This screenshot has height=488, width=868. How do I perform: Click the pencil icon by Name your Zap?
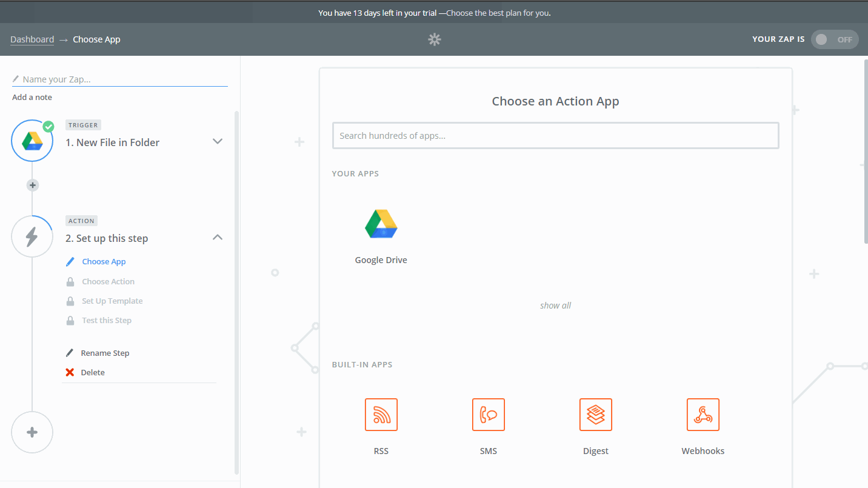(16, 79)
